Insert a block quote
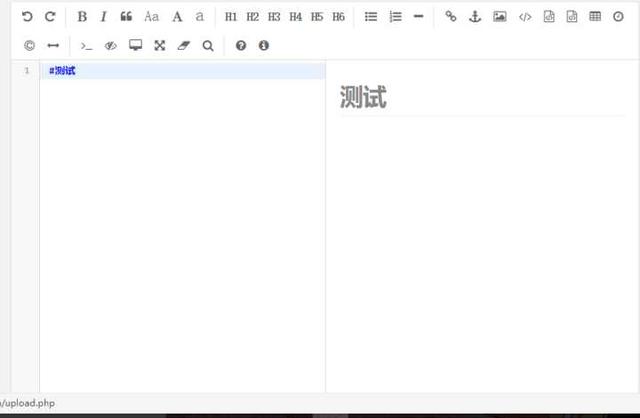640x418 pixels. pos(126,17)
